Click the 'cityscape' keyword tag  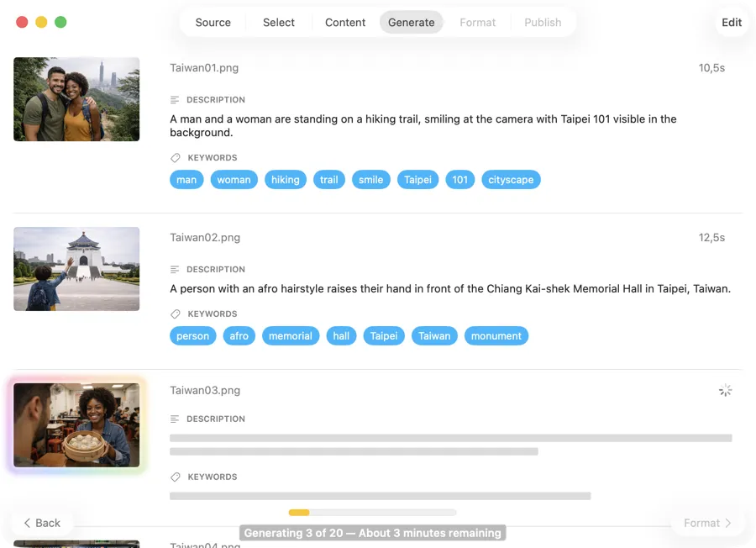coord(511,180)
